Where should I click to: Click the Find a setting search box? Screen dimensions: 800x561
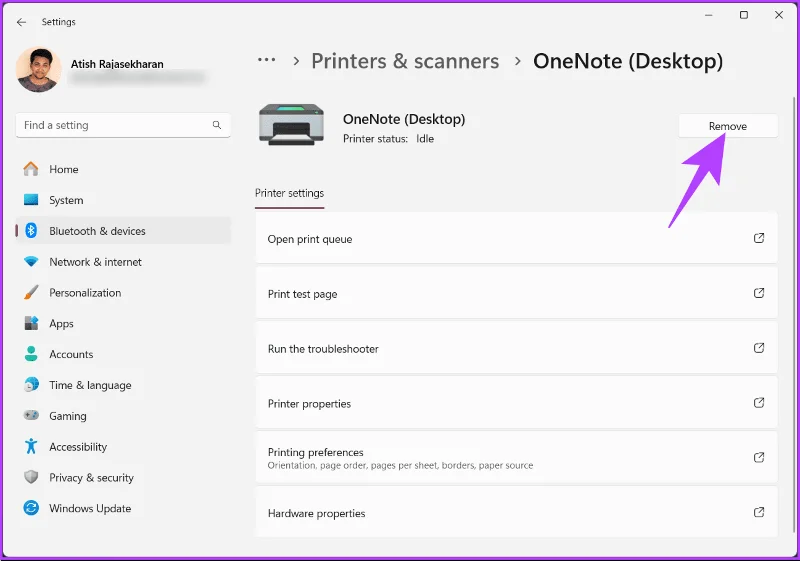point(123,125)
